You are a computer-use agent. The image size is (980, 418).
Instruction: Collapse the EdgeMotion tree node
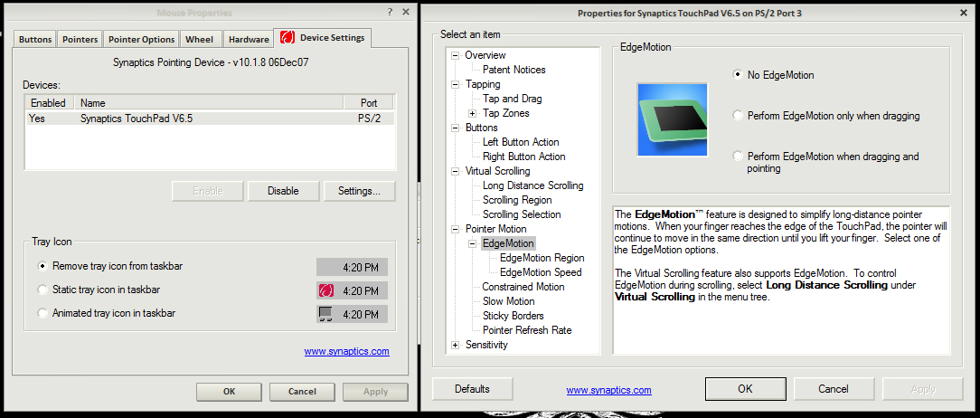tap(473, 243)
